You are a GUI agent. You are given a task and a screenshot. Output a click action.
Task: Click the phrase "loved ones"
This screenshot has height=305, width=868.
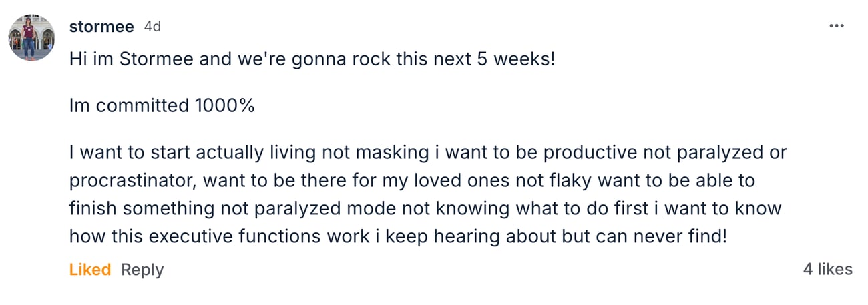(454, 180)
